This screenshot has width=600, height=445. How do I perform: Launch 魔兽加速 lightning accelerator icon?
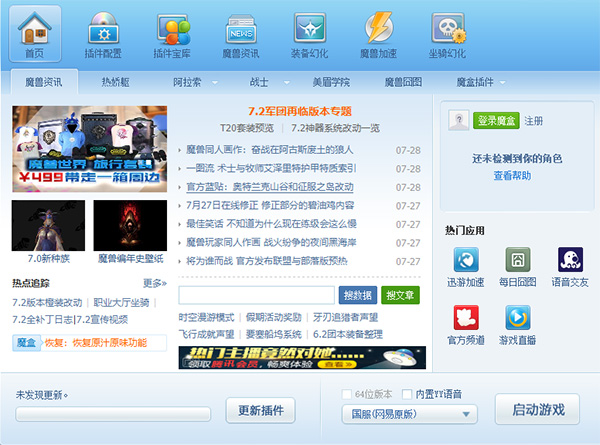point(378,34)
